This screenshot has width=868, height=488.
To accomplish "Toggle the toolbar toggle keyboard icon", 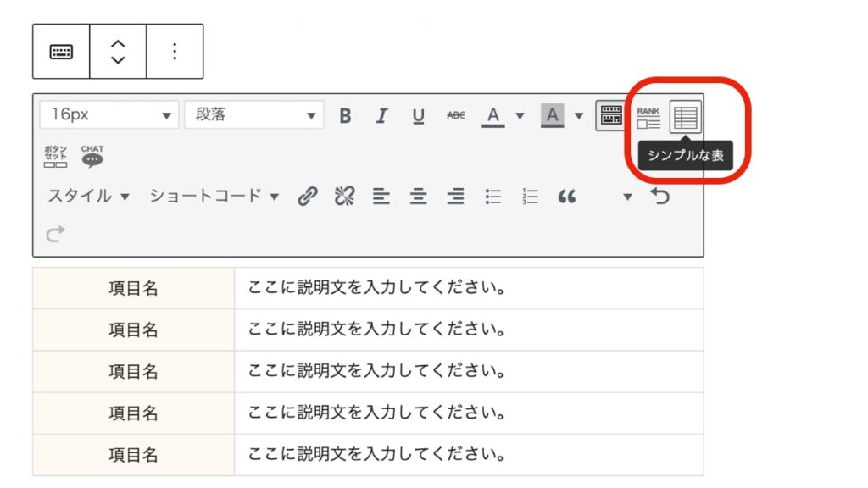I will (x=611, y=115).
